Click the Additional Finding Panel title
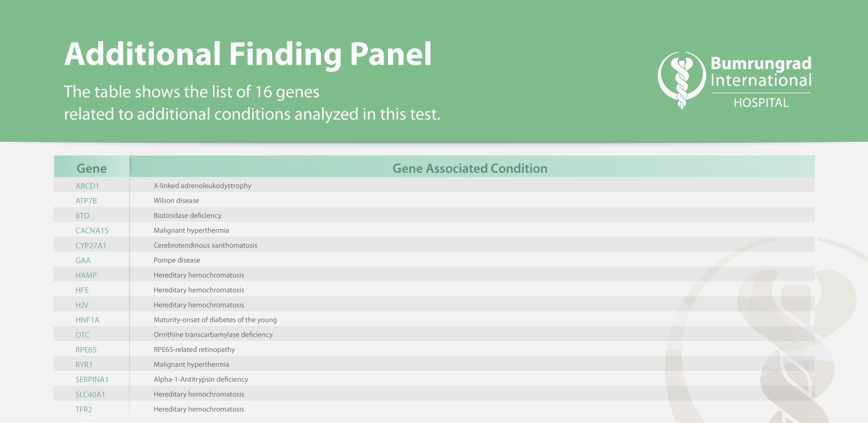The width and height of the screenshot is (868, 423). click(x=248, y=54)
